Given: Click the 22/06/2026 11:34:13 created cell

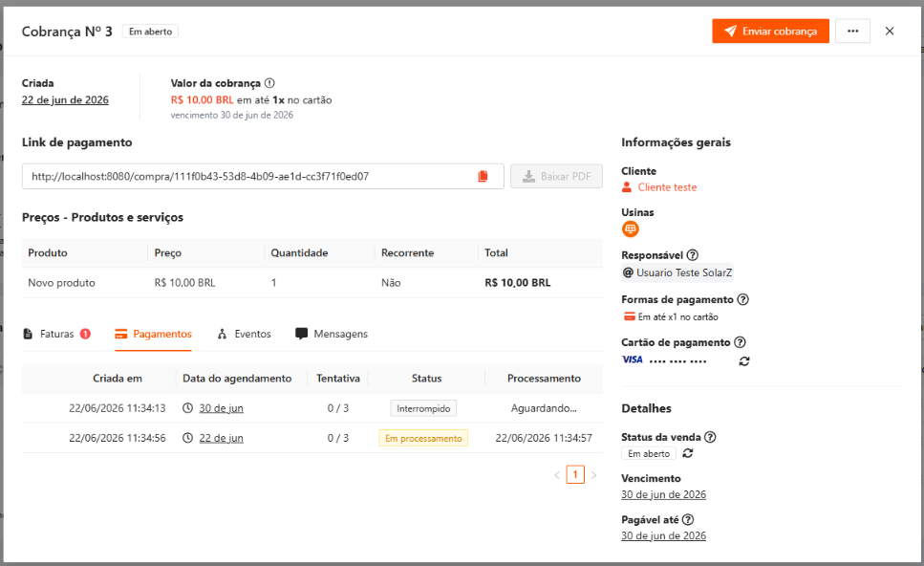Looking at the screenshot, I should pos(118,408).
